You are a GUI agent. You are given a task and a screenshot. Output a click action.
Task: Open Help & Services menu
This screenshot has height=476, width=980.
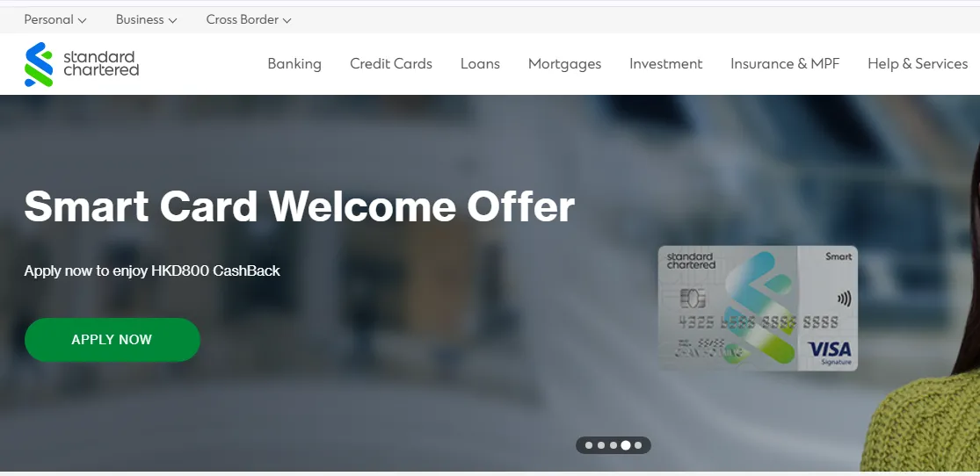[x=918, y=64]
